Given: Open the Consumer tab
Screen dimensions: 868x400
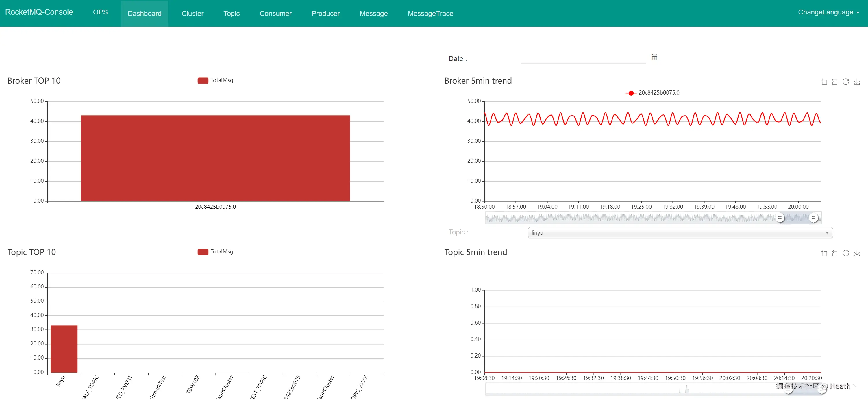Looking at the screenshot, I should 275,14.
